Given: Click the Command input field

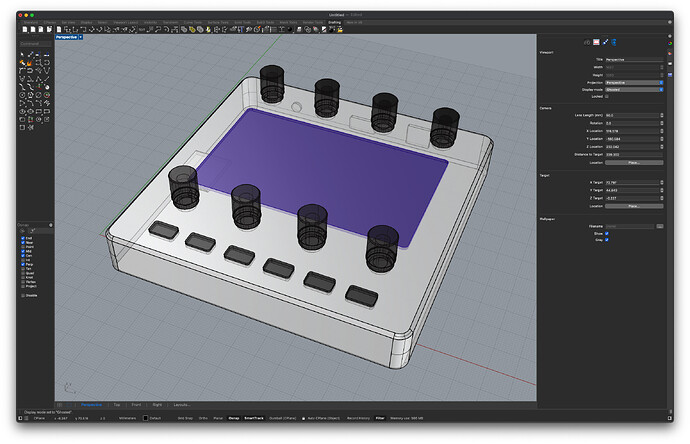Looking at the screenshot, I should (35, 44).
